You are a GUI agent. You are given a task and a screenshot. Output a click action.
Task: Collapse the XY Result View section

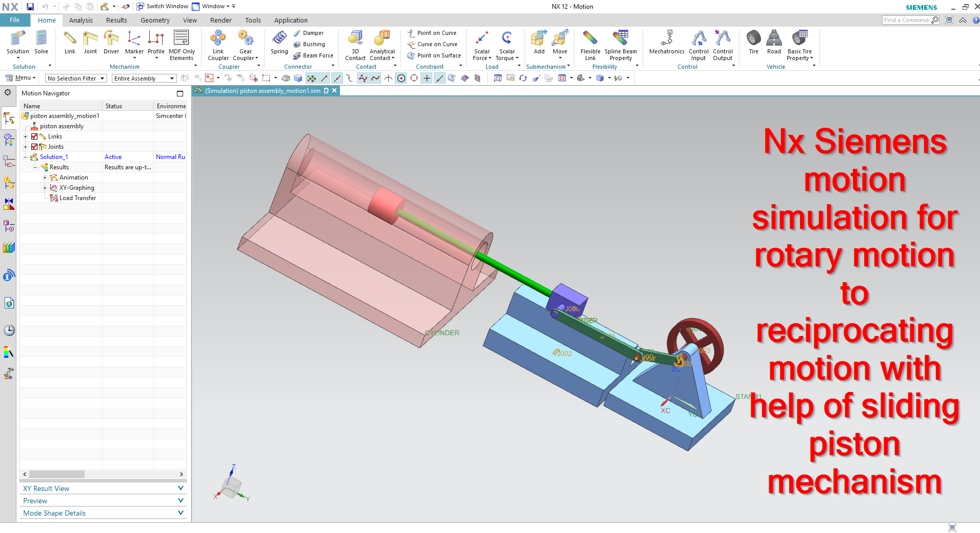coord(180,488)
